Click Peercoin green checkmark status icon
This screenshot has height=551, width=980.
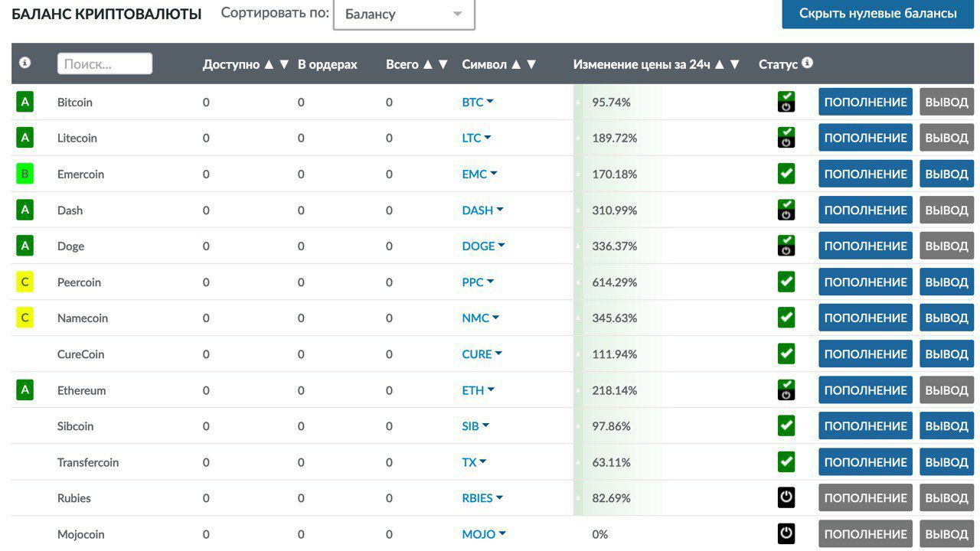coord(786,282)
